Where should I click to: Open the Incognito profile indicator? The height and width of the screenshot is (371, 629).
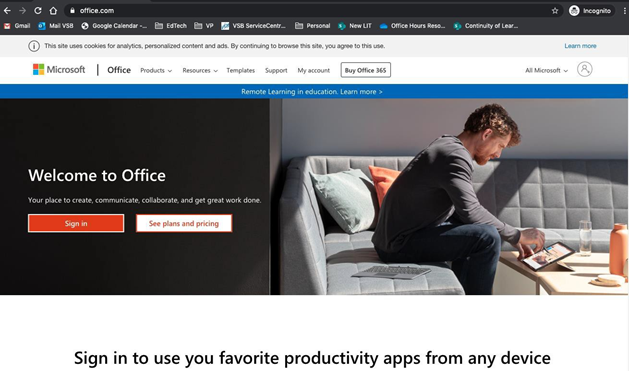pyautogui.click(x=590, y=11)
